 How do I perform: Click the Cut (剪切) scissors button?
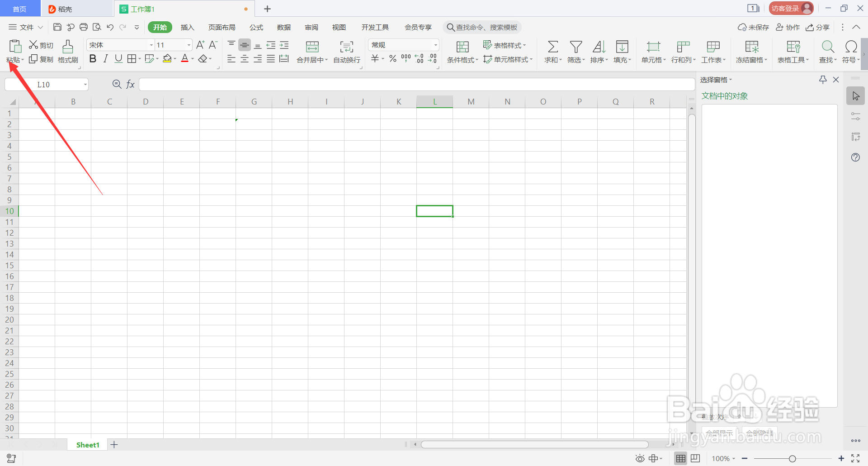coord(41,45)
